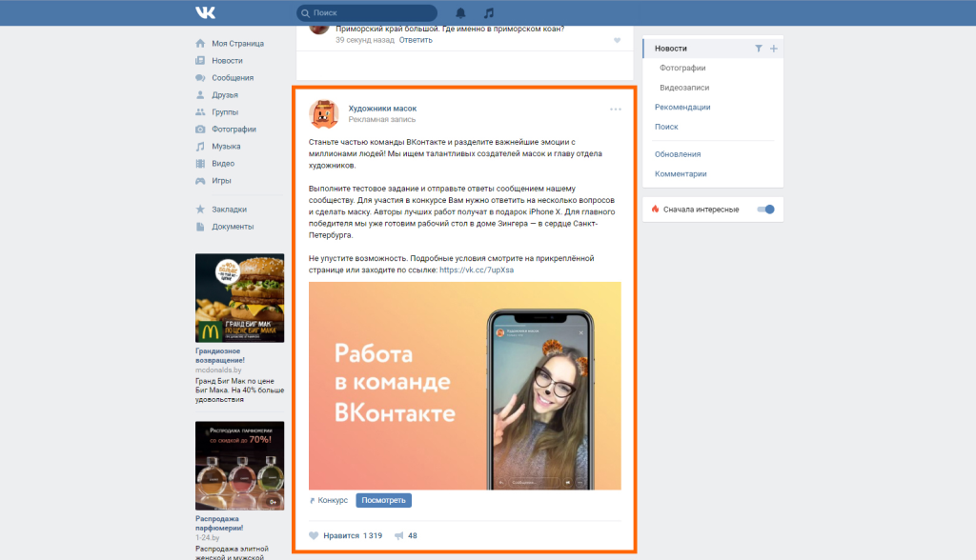976x560 pixels.
Task: Click the person icon beside Друзья
Action: 200,95
